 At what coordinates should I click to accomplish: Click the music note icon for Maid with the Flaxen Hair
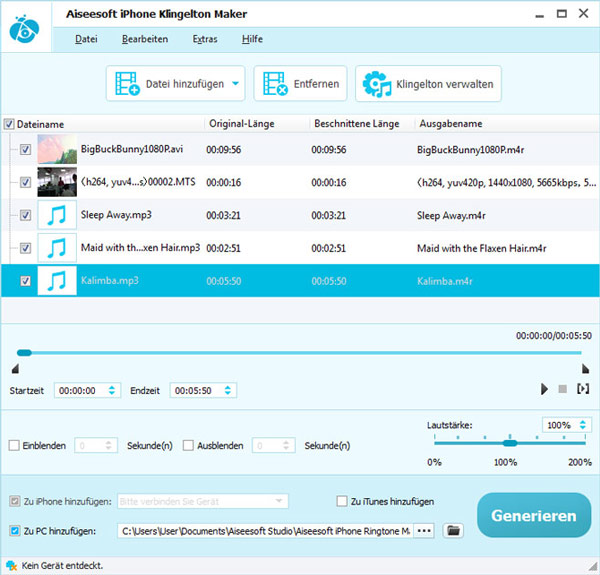[57, 248]
